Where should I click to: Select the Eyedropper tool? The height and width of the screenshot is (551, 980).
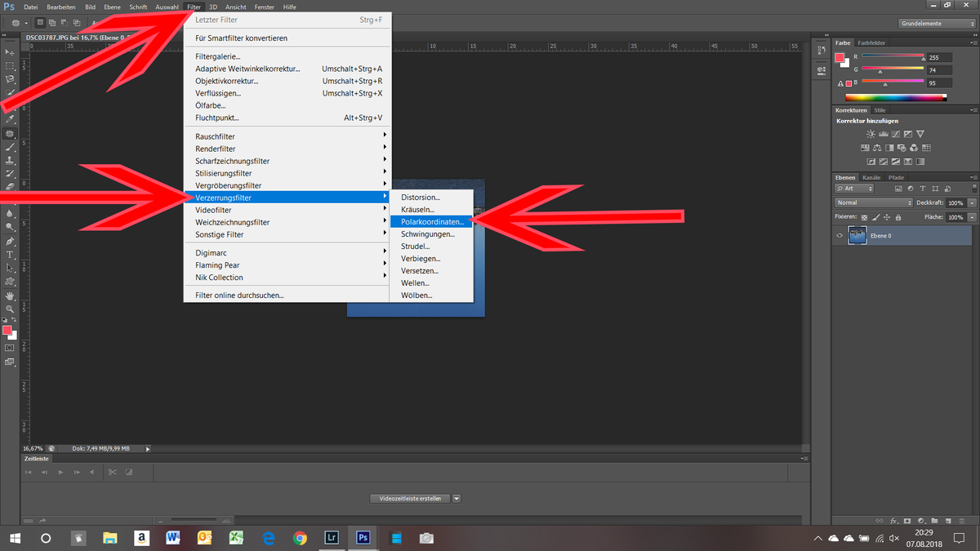point(10,117)
